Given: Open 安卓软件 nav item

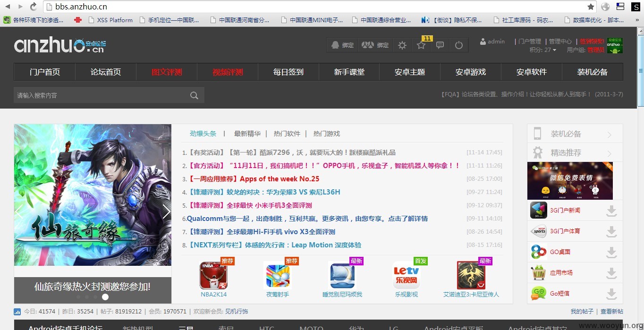Looking at the screenshot, I should (x=532, y=72).
